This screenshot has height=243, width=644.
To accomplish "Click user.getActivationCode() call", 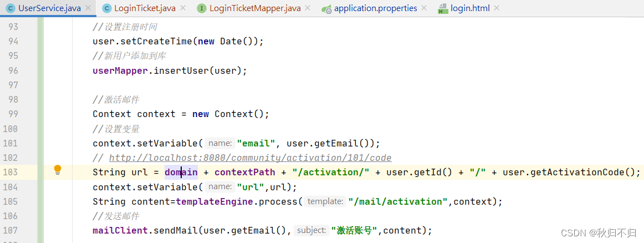I will (x=569, y=172).
